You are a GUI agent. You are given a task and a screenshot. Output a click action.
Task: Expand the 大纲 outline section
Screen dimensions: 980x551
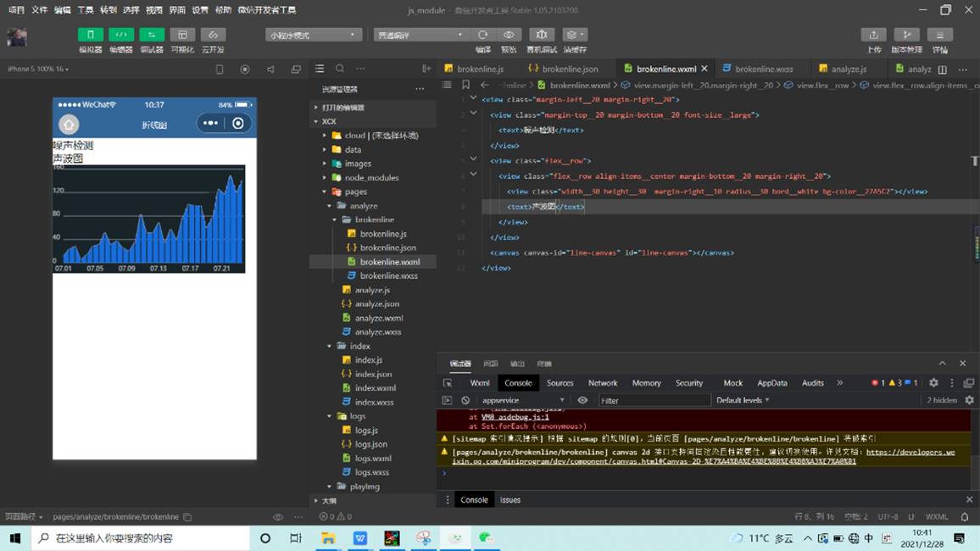(373, 500)
